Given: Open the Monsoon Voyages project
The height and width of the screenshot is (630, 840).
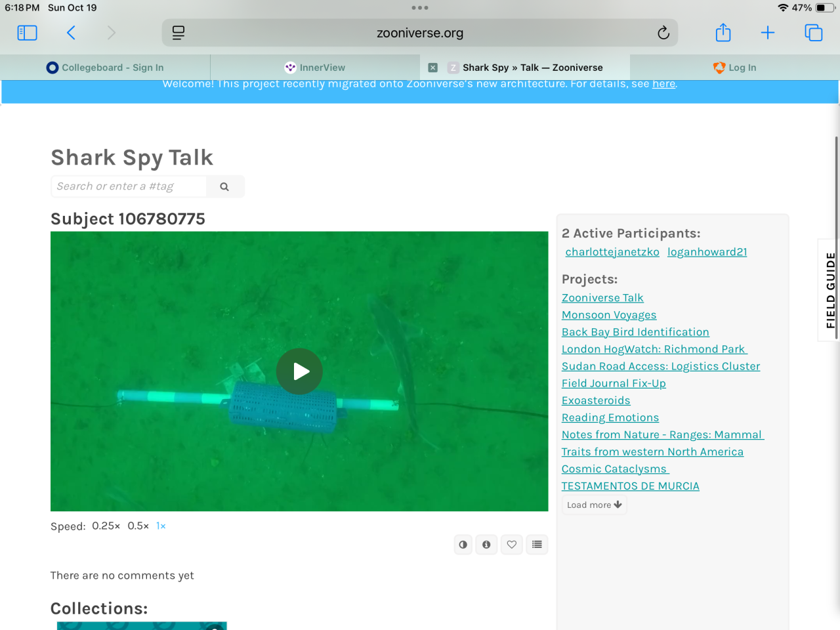Looking at the screenshot, I should [x=609, y=315].
